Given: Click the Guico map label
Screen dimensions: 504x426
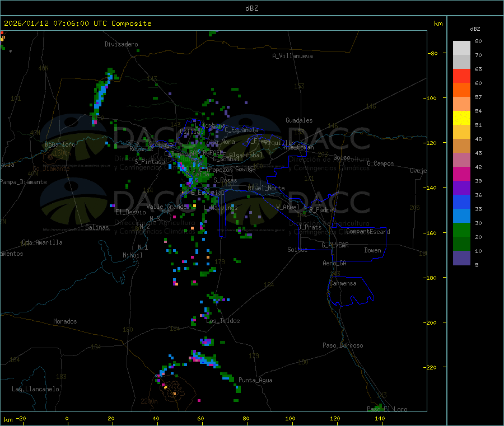Looking at the screenshot, I should pyautogui.click(x=342, y=157).
